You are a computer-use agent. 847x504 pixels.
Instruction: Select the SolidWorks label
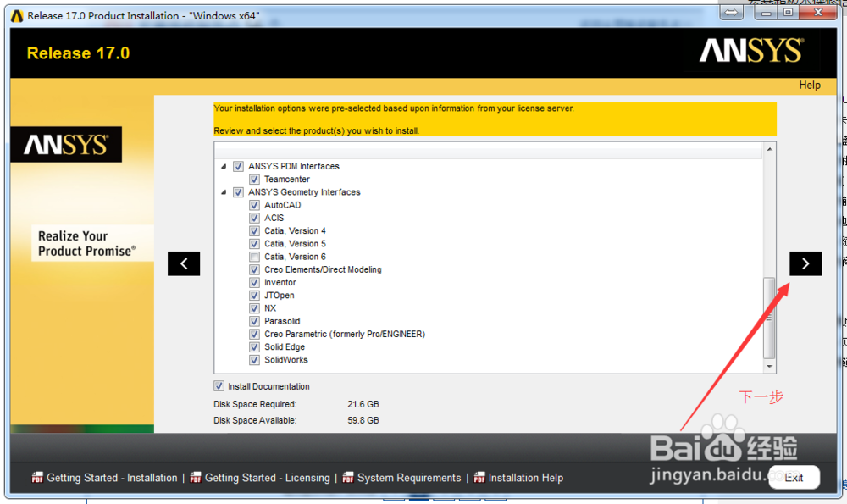[x=286, y=360]
